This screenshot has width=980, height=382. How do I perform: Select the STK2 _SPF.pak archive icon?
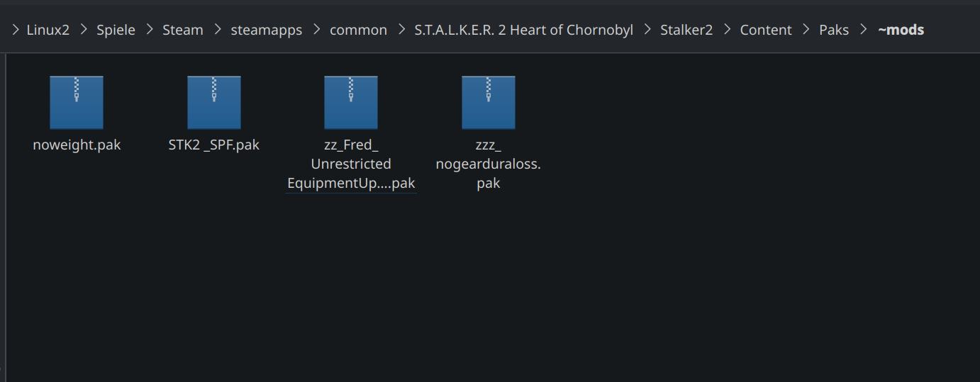point(214,103)
